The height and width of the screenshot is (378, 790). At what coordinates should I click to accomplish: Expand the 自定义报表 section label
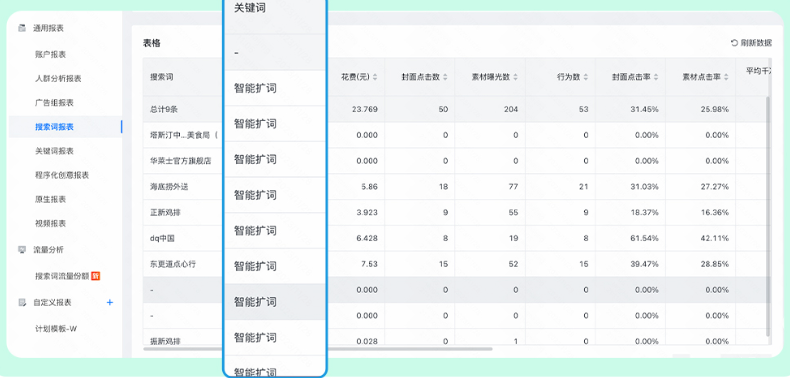[x=52, y=302]
